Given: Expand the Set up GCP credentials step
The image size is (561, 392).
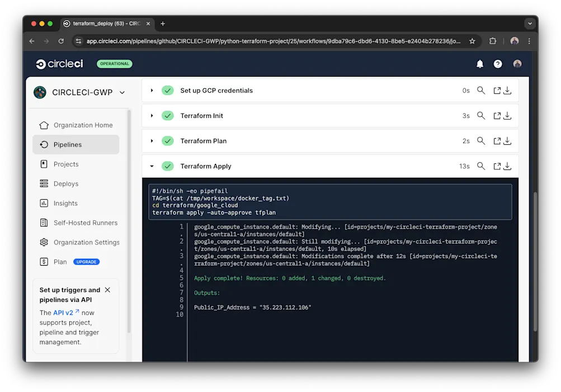Looking at the screenshot, I should [x=151, y=90].
